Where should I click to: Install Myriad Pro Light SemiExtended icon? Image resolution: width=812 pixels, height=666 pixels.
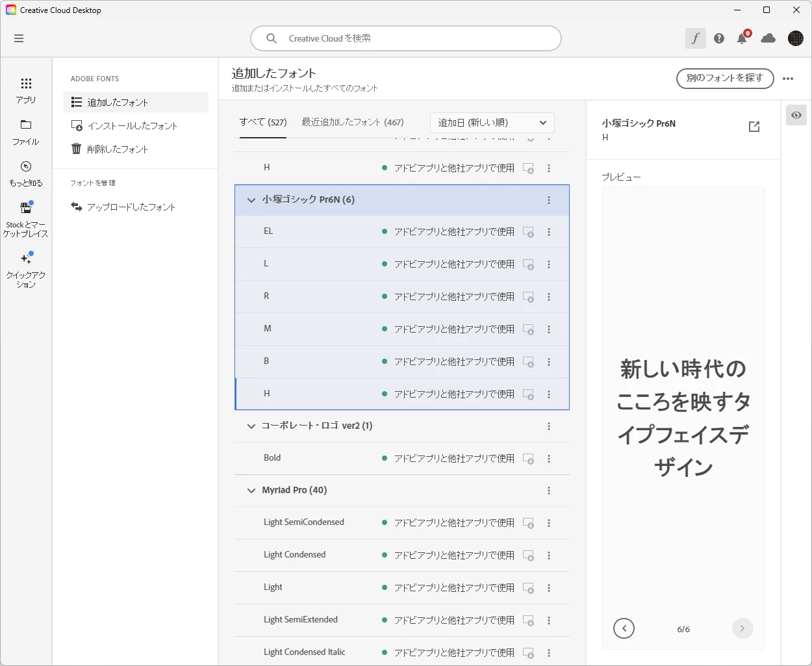coord(529,621)
